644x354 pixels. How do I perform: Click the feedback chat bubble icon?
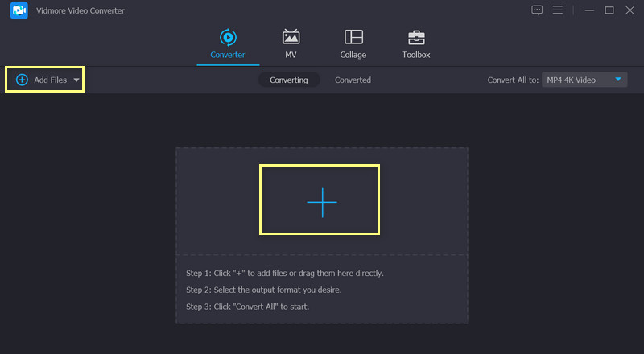(538, 10)
